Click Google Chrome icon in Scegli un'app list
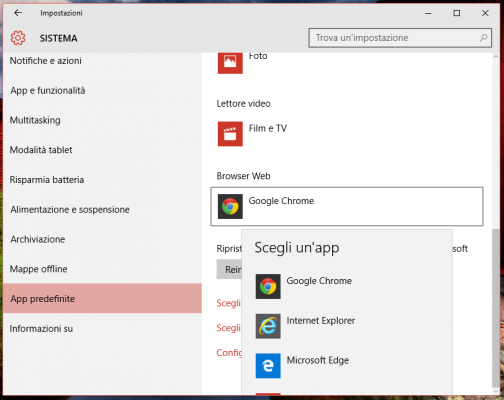 pyautogui.click(x=268, y=286)
